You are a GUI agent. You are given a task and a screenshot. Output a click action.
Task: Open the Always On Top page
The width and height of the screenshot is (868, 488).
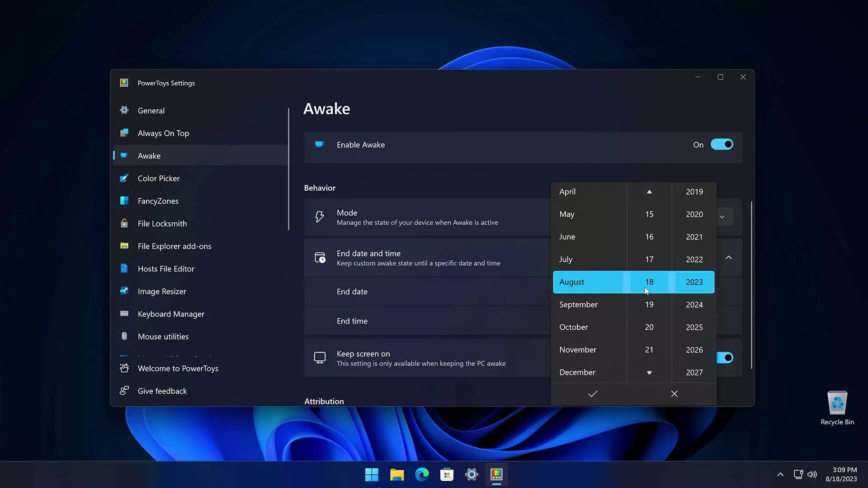[x=201, y=133]
